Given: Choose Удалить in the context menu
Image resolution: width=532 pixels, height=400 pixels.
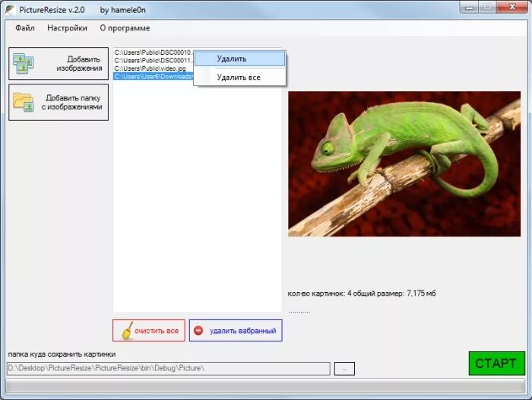Looking at the screenshot, I should 240,59.
